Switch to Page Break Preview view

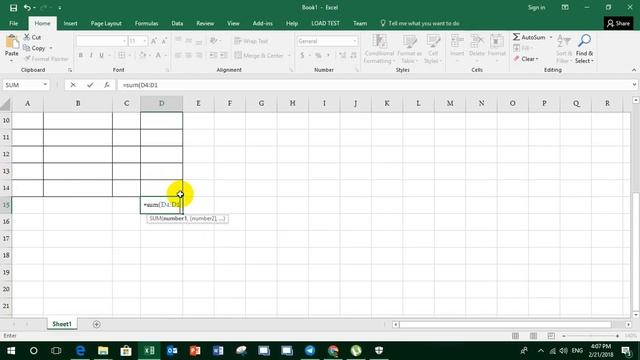coord(551,336)
